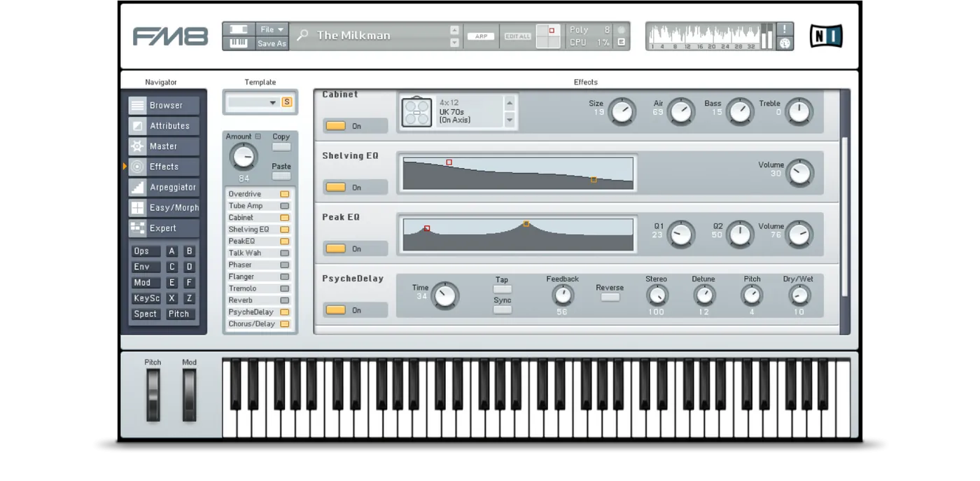The width and height of the screenshot is (980, 481).
Task: Select operator A button
Action: [171, 251]
